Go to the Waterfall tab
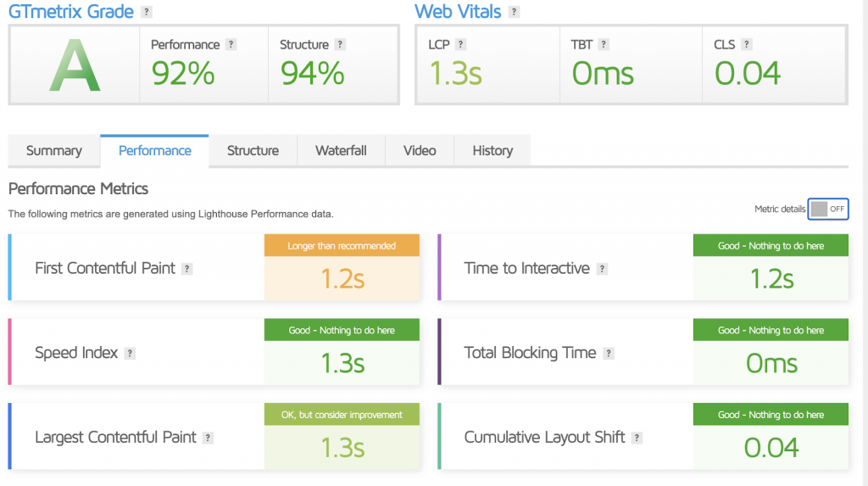 (341, 151)
